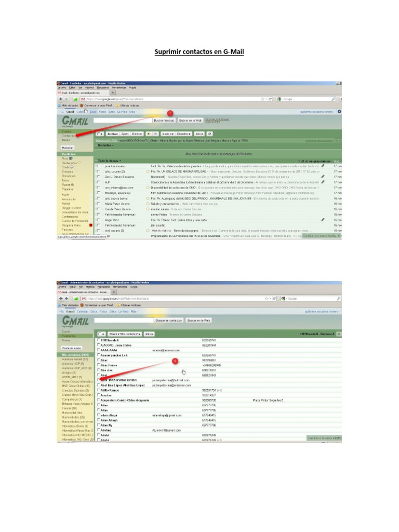This screenshot has width=399, height=532.
Task: Click bookmark star in inbox window address bar
Action: coord(262,99)
